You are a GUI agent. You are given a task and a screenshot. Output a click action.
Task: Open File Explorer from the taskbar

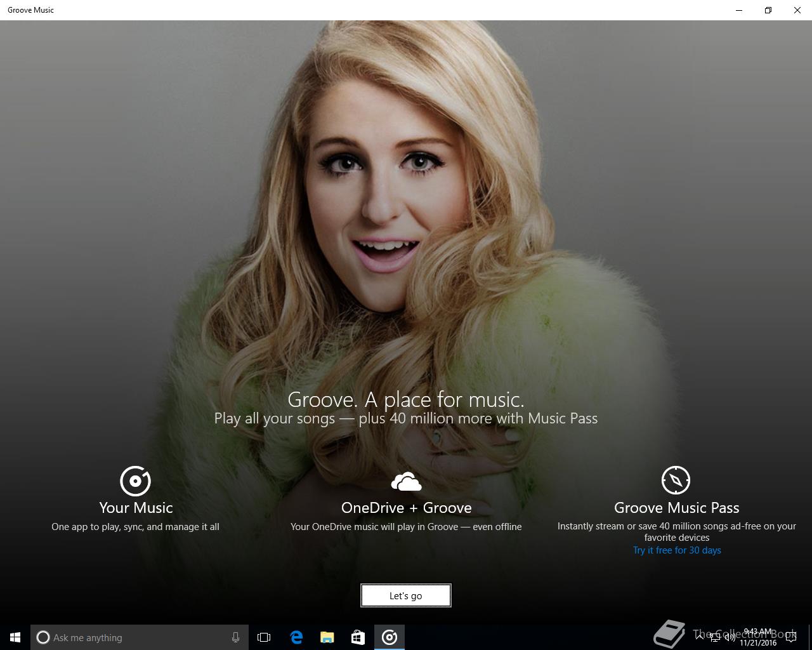click(327, 637)
